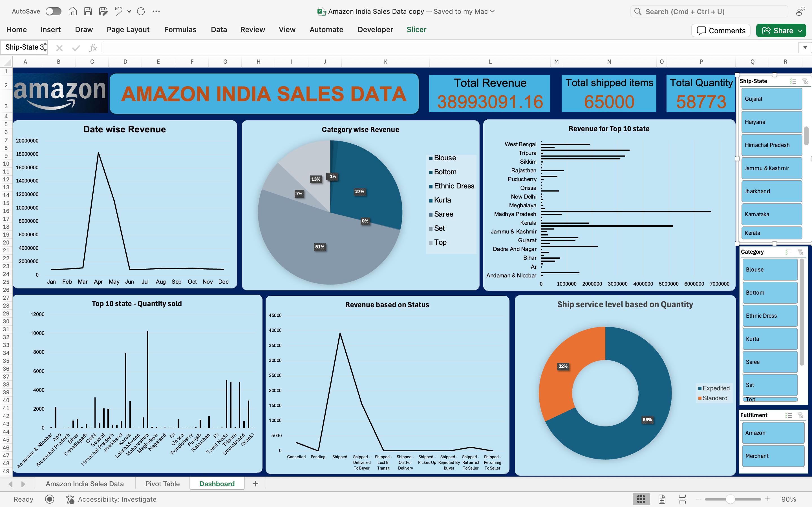Click the Save icon

88,11
